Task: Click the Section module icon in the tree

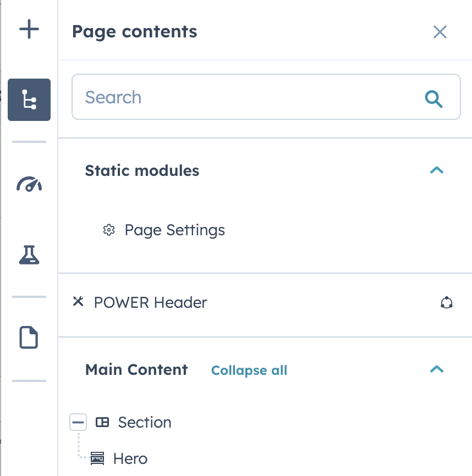Action: (101, 422)
